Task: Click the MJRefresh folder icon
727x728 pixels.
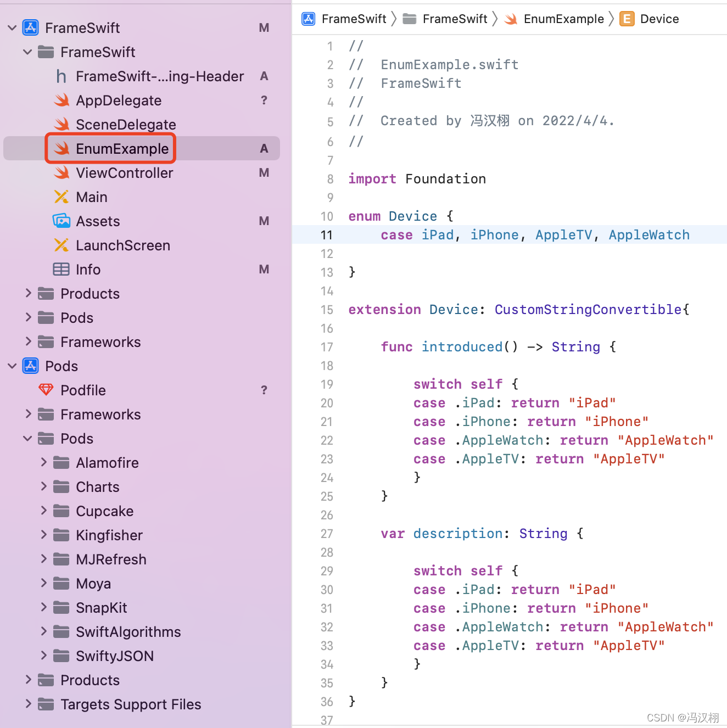Action: [61, 559]
